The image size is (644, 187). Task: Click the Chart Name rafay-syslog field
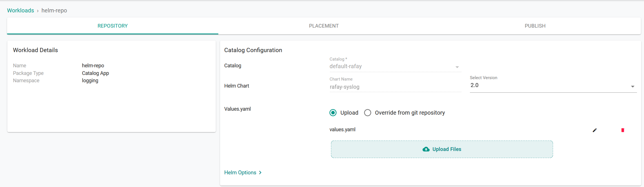(395, 87)
